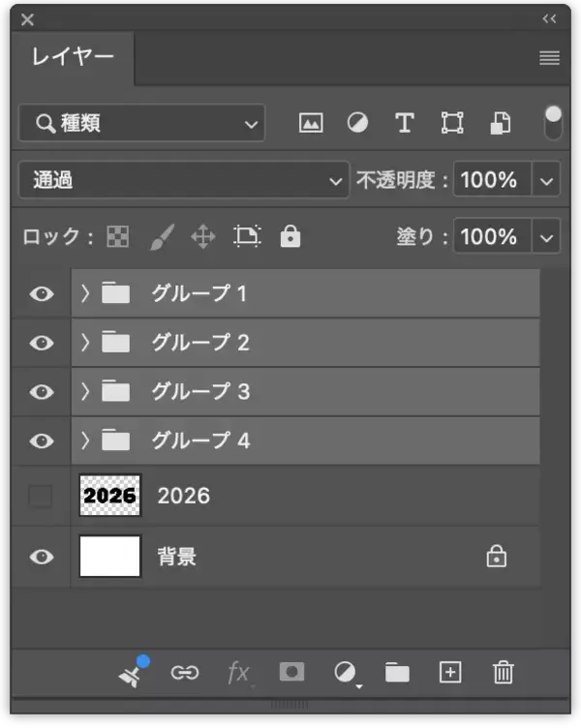Click the Clean Up Layers broom icon with the blue dot
This screenshot has height=728, width=581.
click(x=133, y=672)
